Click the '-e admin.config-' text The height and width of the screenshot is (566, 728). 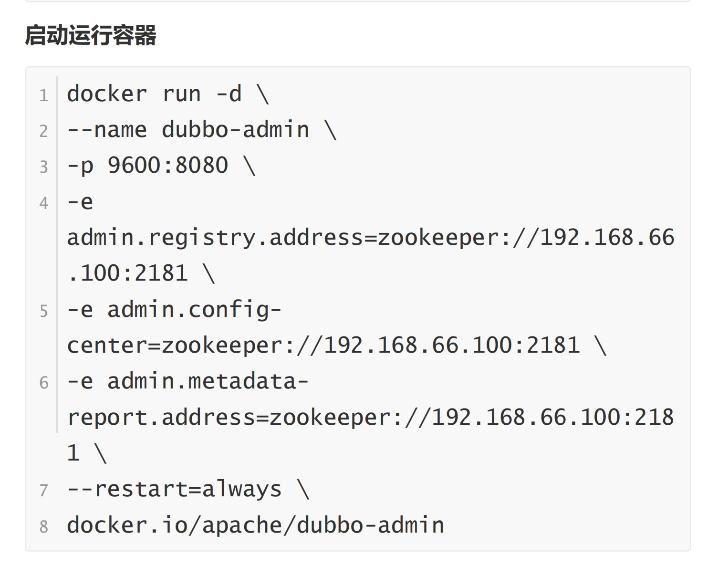click(x=174, y=310)
